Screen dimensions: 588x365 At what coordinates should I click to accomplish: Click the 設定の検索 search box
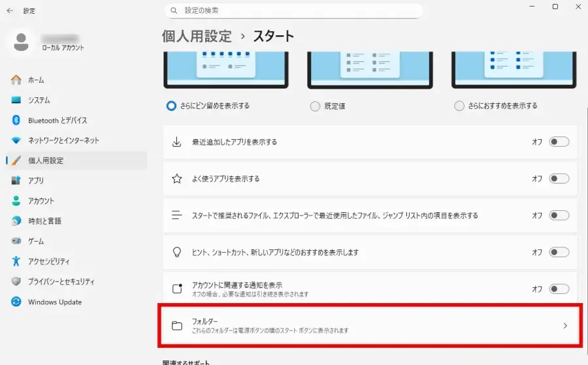click(x=294, y=10)
